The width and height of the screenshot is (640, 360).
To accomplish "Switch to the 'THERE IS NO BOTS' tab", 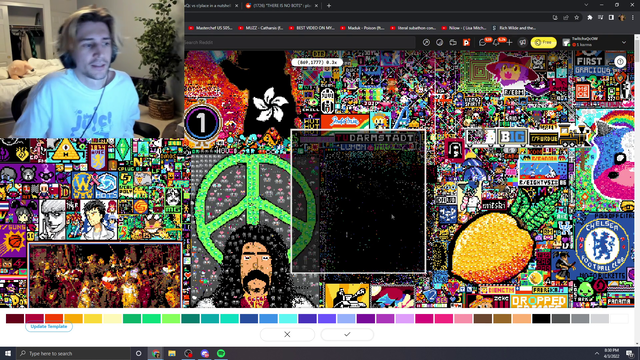I will click(281, 6).
